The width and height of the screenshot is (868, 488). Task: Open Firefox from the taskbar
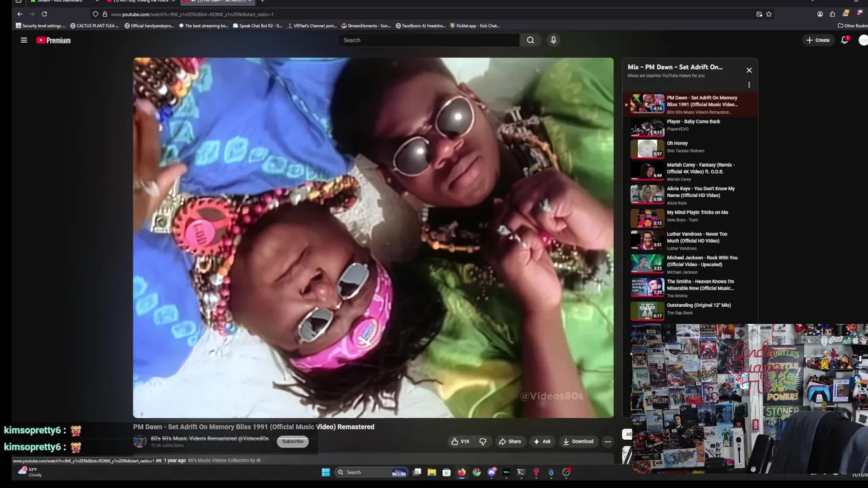(462, 472)
